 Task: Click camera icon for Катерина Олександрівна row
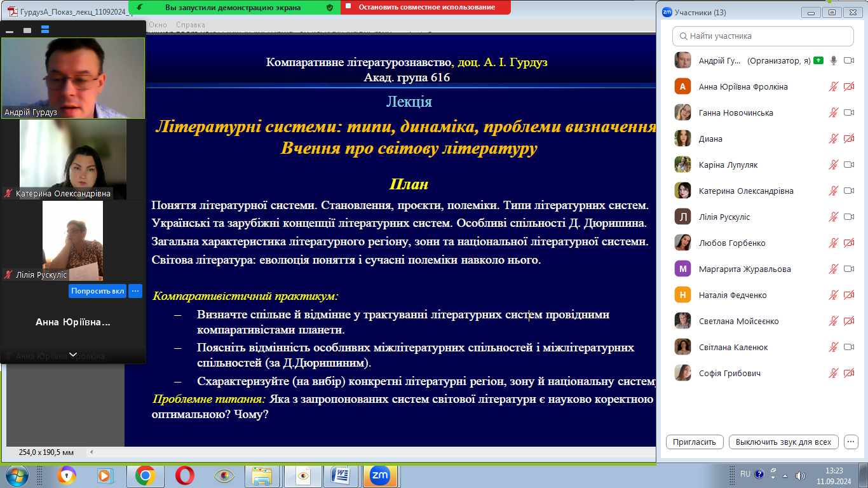coord(848,191)
